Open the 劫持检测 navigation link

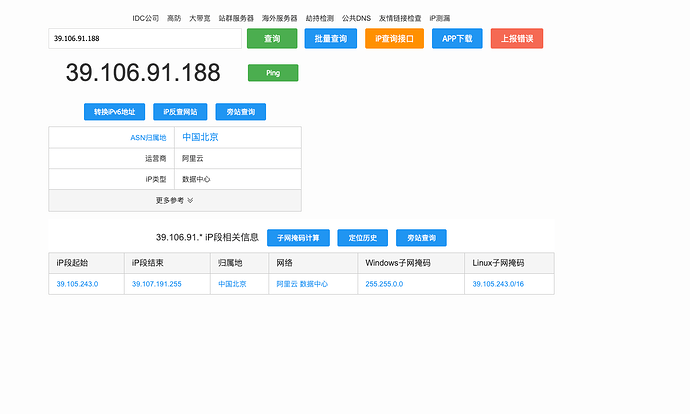[x=320, y=18]
